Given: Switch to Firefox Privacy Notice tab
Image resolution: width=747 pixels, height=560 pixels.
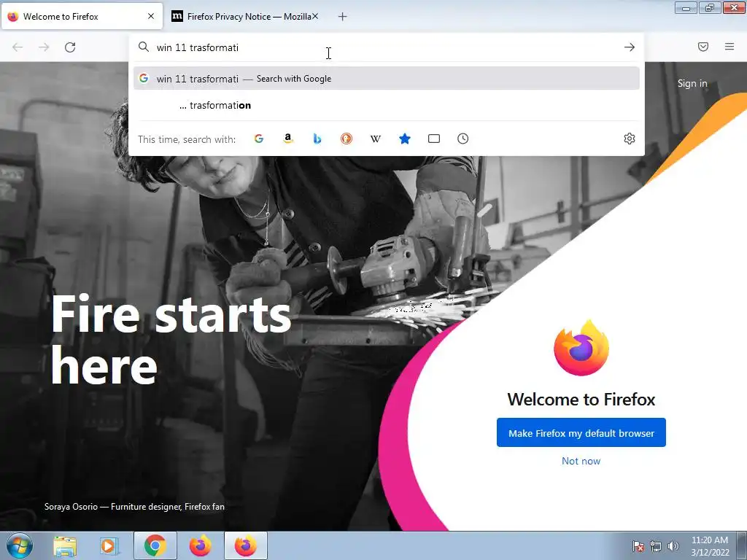Looking at the screenshot, I should tap(245, 17).
